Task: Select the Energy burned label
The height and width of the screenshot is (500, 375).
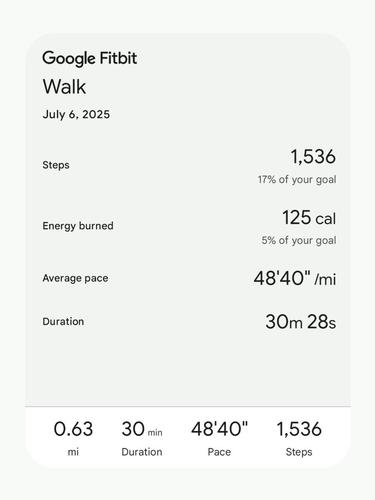Action: [78, 226]
